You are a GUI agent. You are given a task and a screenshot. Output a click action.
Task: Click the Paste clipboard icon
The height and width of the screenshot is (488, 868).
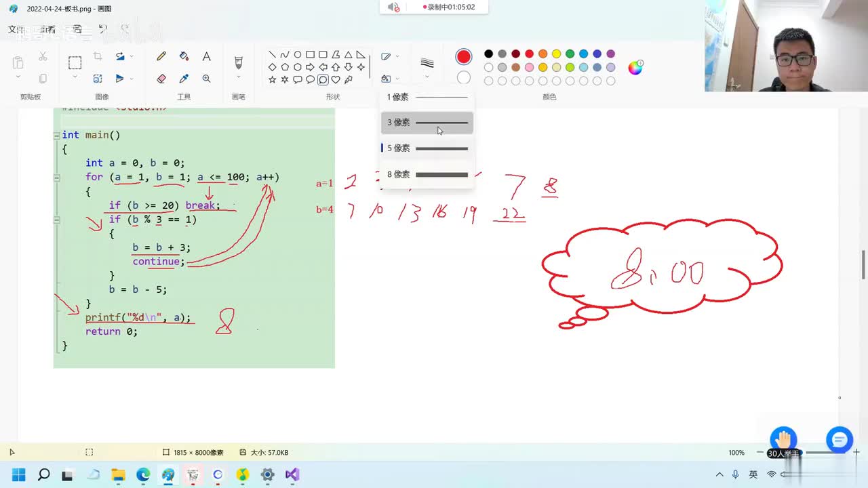[x=18, y=63]
